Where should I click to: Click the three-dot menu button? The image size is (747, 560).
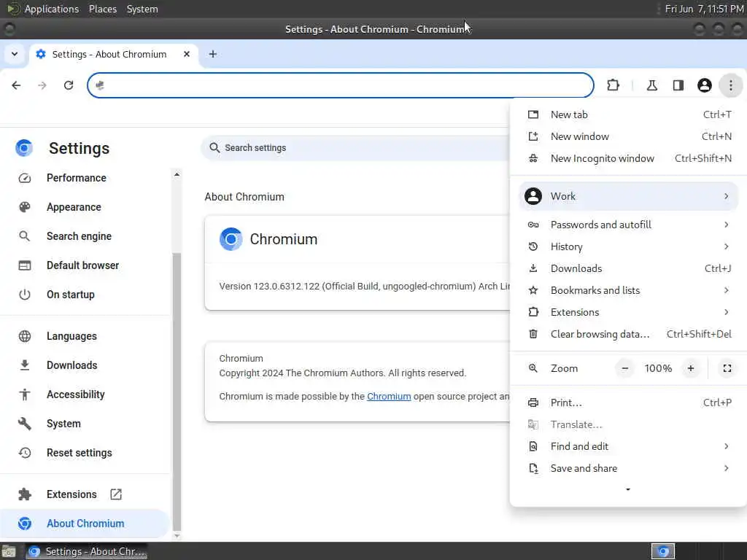click(x=730, y=85)
